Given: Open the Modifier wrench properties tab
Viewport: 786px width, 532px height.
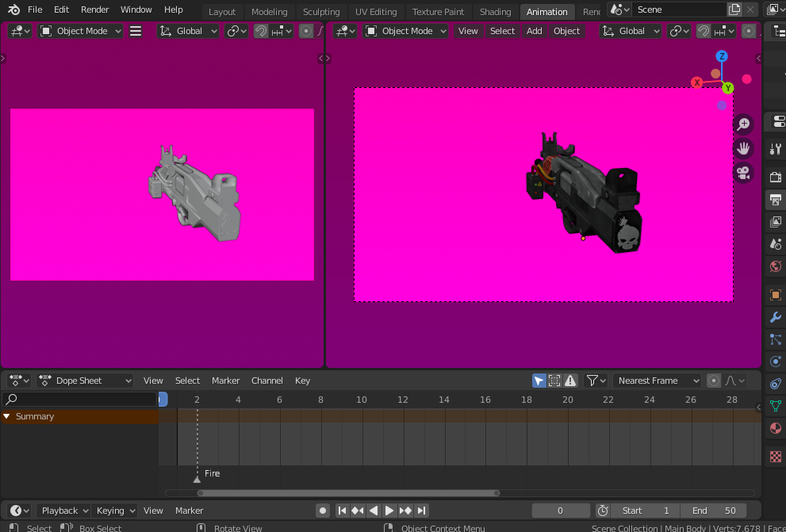Looking at the screenshot, I should [x=776, y=318].
